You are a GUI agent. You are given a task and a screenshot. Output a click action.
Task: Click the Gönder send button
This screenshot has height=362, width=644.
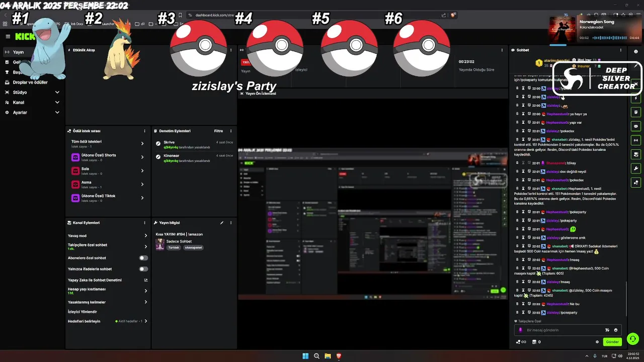pyautogui.click(x=612, y=342)
